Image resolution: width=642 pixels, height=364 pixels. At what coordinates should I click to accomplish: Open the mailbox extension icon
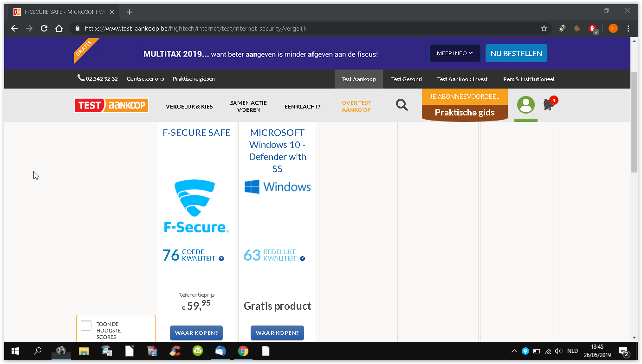(x=563, y=28)
